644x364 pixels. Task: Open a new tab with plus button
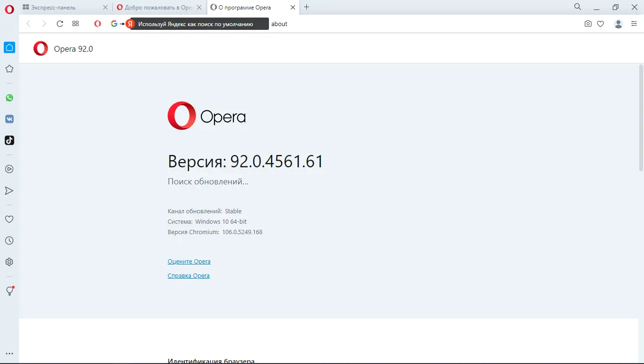point(307,7)
